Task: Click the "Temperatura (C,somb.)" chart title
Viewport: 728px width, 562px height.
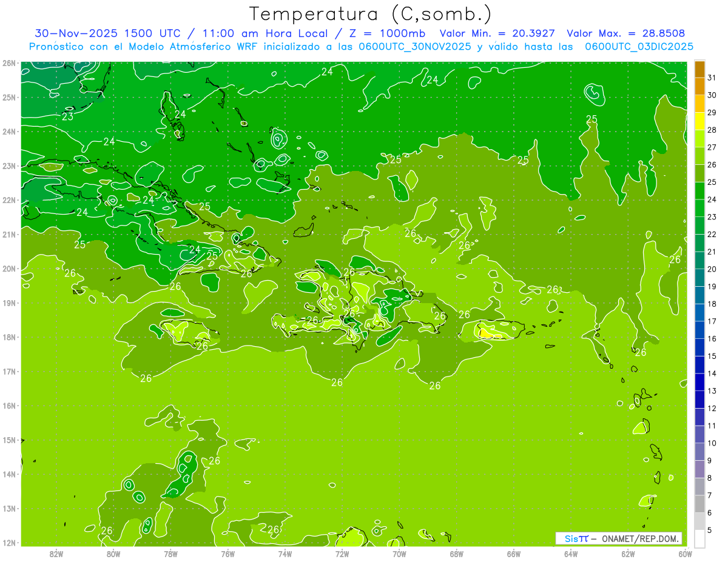Action: coord(371,14)
